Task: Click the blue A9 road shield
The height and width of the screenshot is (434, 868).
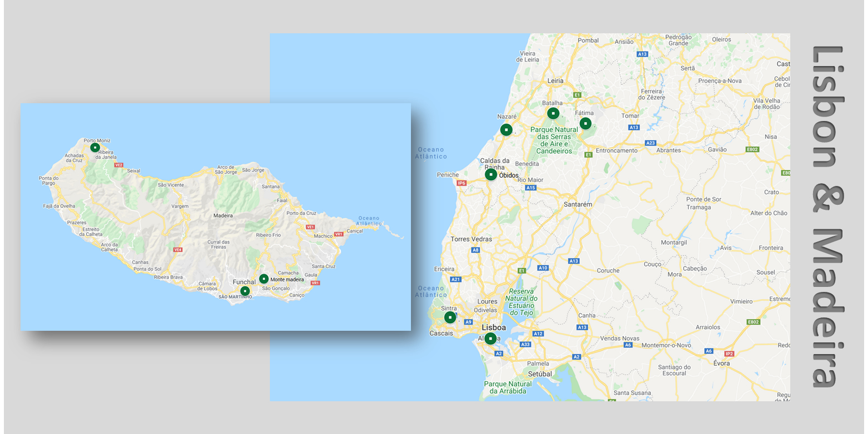Action: (x=468, y=322)
